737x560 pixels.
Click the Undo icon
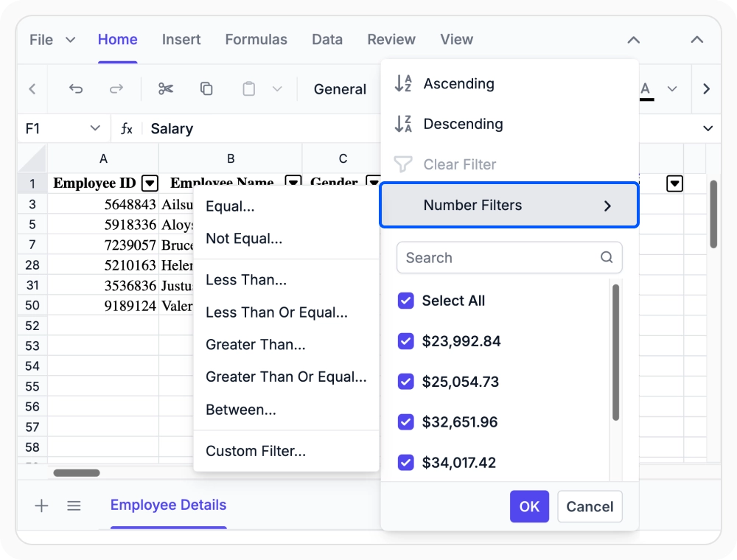(x=76, y=89)
